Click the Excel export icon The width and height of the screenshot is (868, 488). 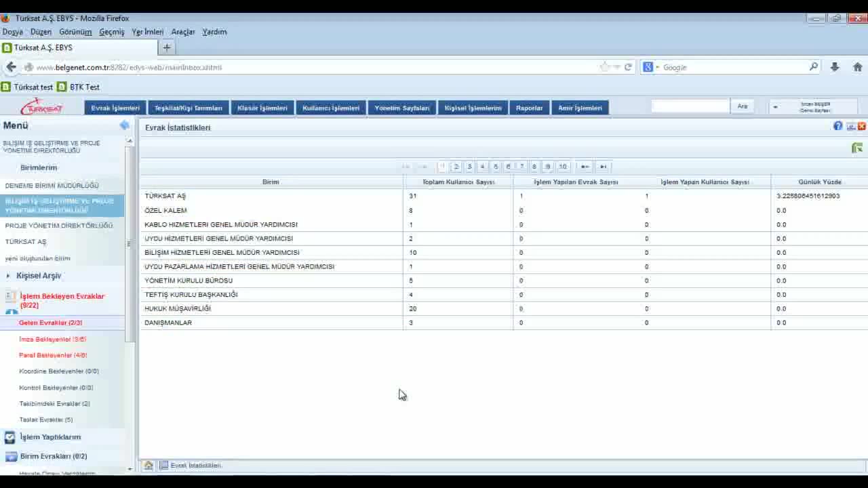(x=857, y=148)
